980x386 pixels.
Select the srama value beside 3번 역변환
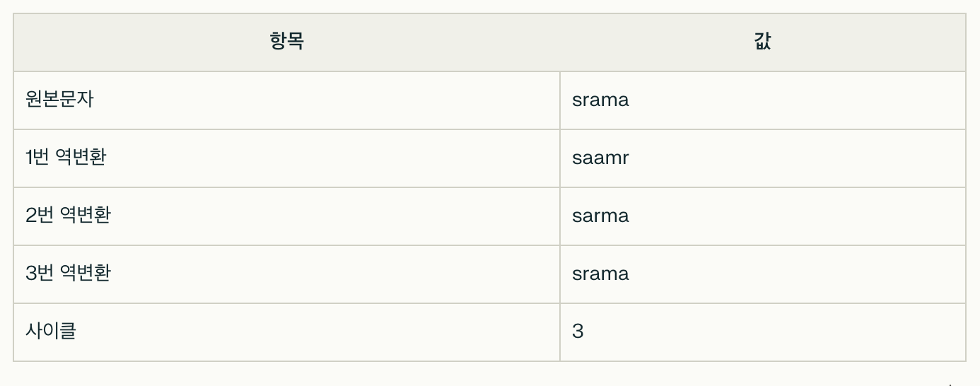coord(600,274)
